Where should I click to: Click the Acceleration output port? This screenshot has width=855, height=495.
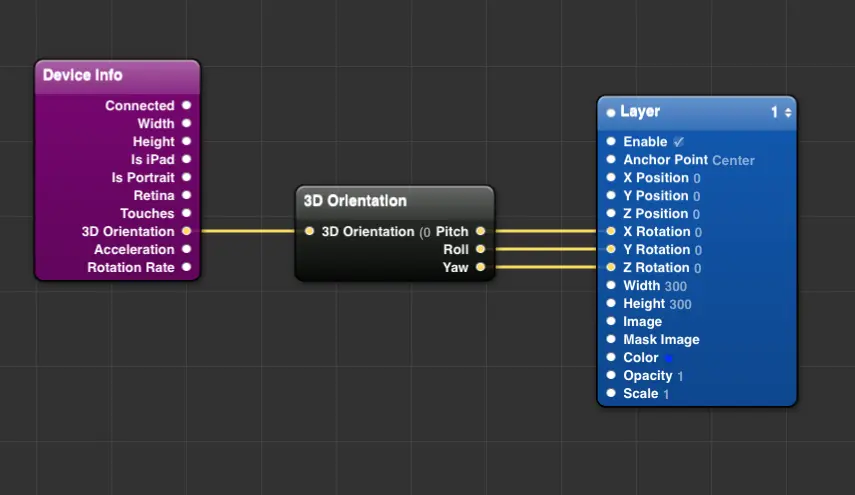coord(186,249)
